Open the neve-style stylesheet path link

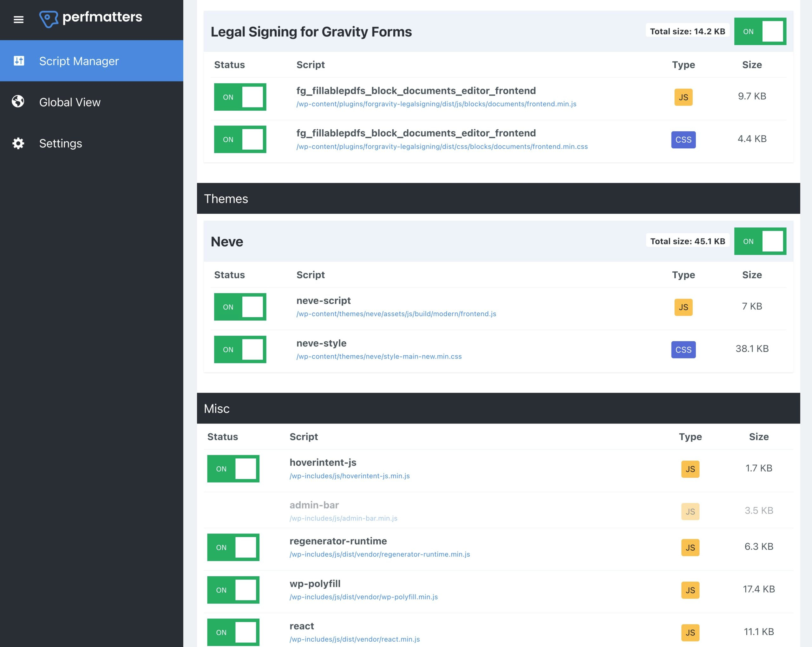point(378,356)
